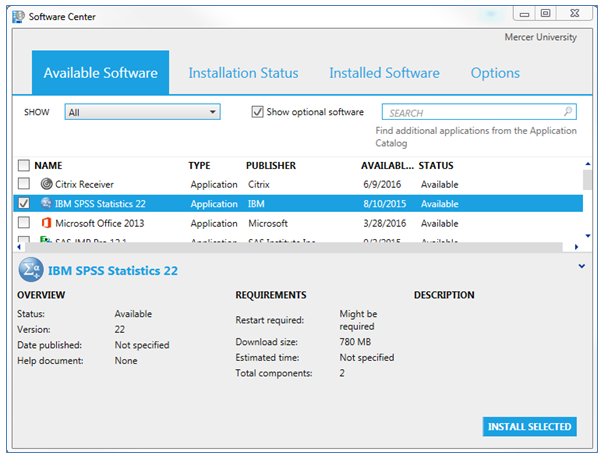Click the Software Center title bar icon
606x461 pixels.
coord(18,17)
